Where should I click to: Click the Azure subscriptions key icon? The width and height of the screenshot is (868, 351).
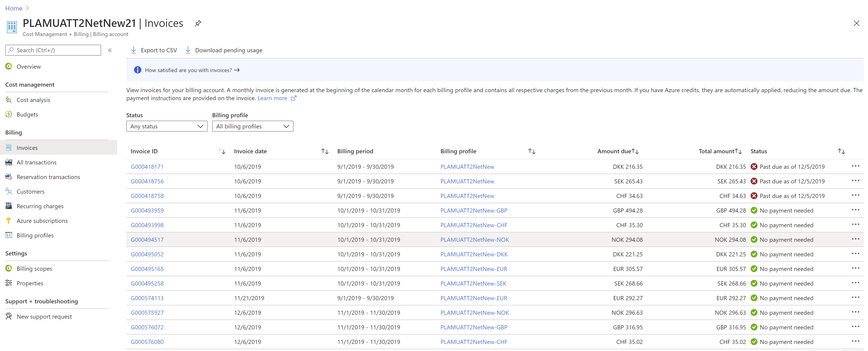point(9,220)
